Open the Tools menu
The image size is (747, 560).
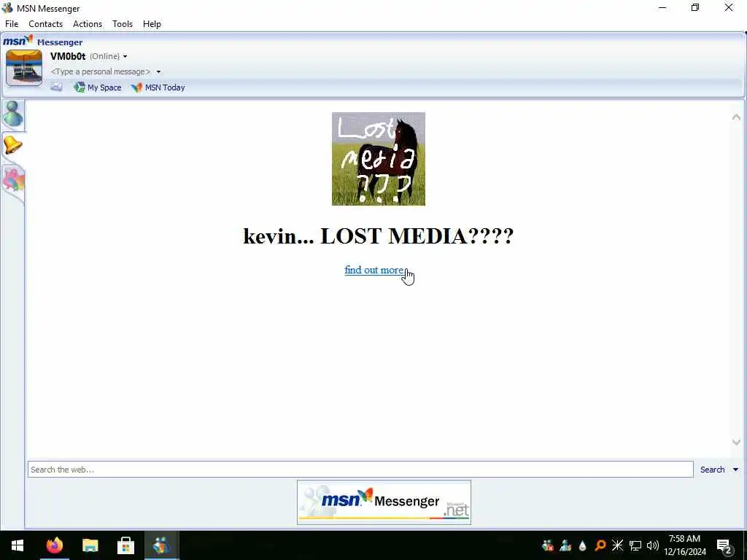pos(123,24)
